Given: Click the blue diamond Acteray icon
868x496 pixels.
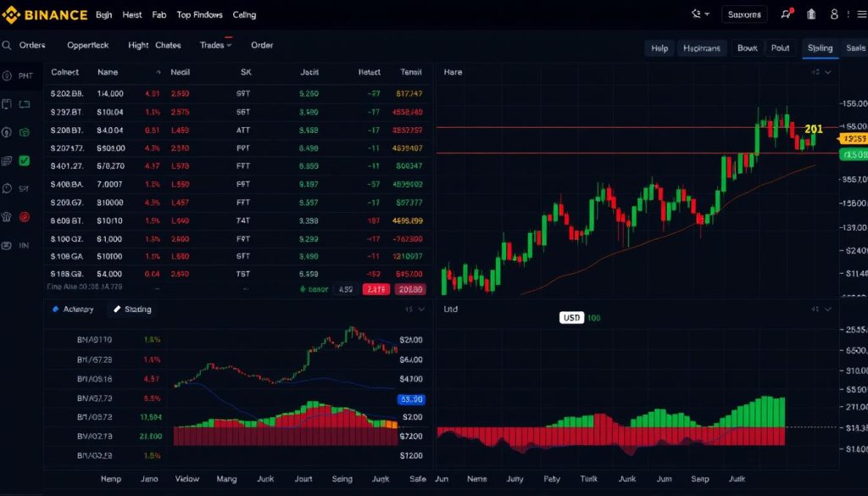Looking at the screenshot, I should click(55, 309).
